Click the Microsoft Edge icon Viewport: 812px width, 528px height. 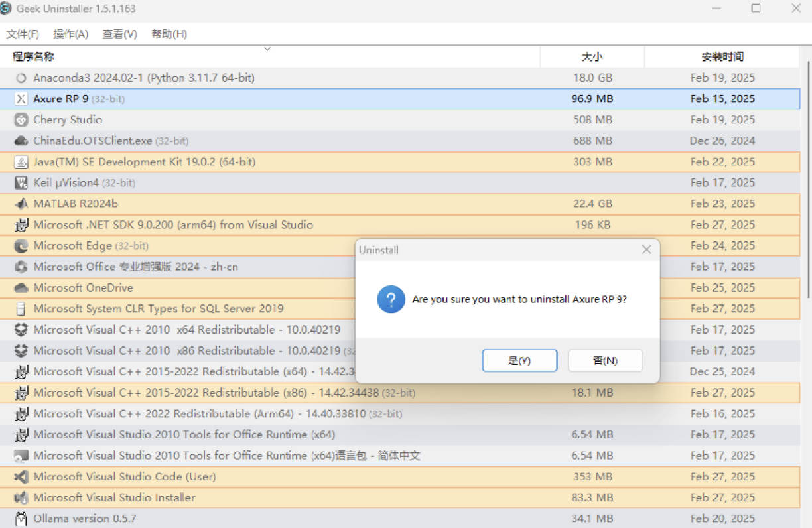(21, 246)
